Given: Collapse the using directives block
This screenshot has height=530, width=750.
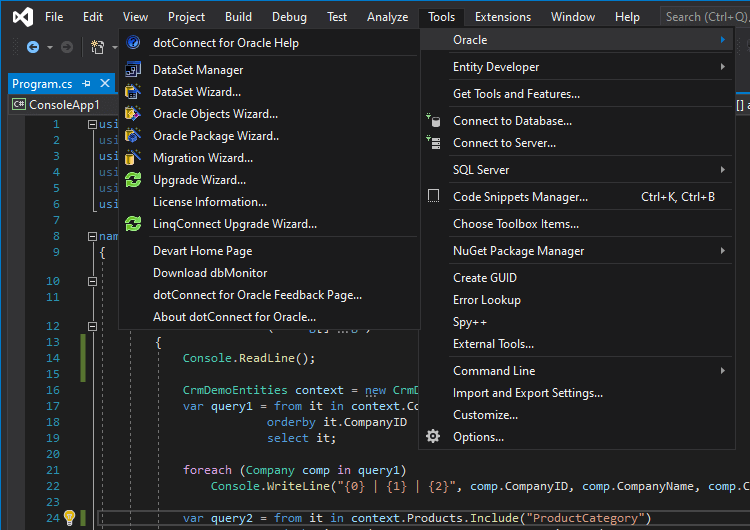Looking at the screenshot, I should point(92,125).
